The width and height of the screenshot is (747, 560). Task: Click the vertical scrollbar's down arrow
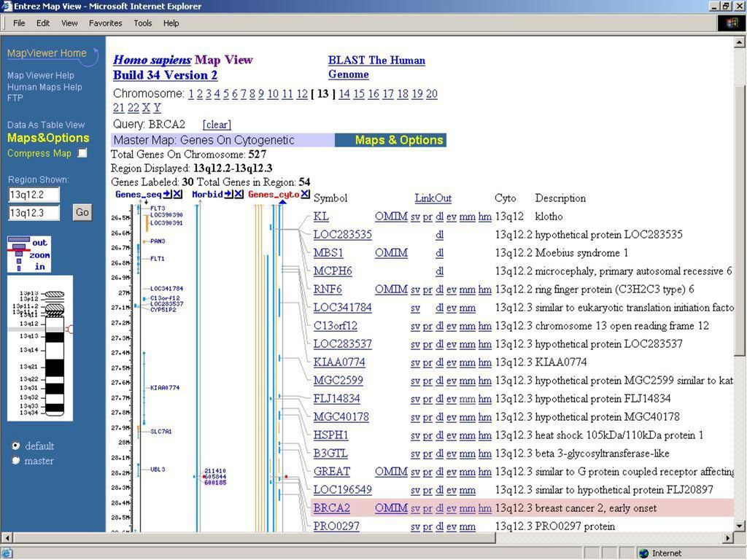(740, 526)
